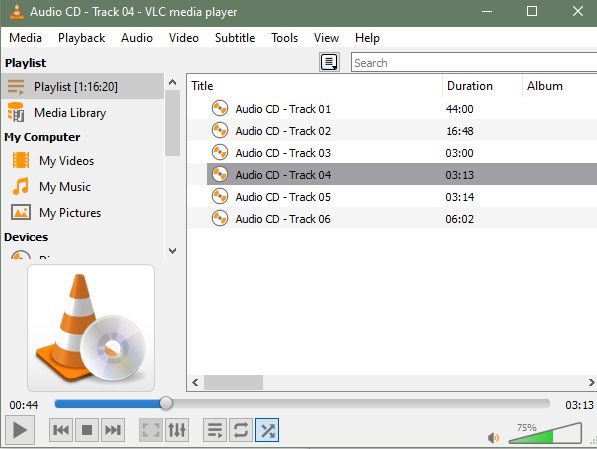This screenshot has height=449, width=597.
Task: Click the Playlist list icon in sidebar
Action: (16, 86)
